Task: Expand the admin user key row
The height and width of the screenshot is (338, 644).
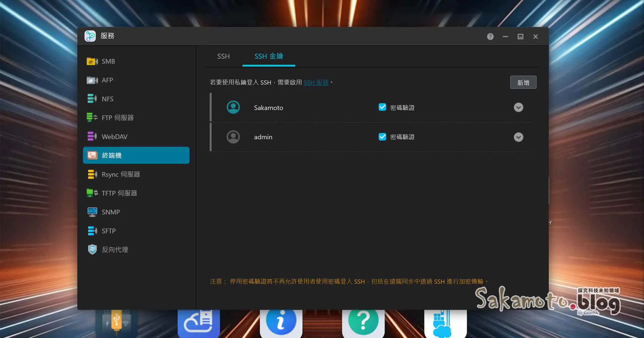Action: pyautogui.click(x=518, y=137)
